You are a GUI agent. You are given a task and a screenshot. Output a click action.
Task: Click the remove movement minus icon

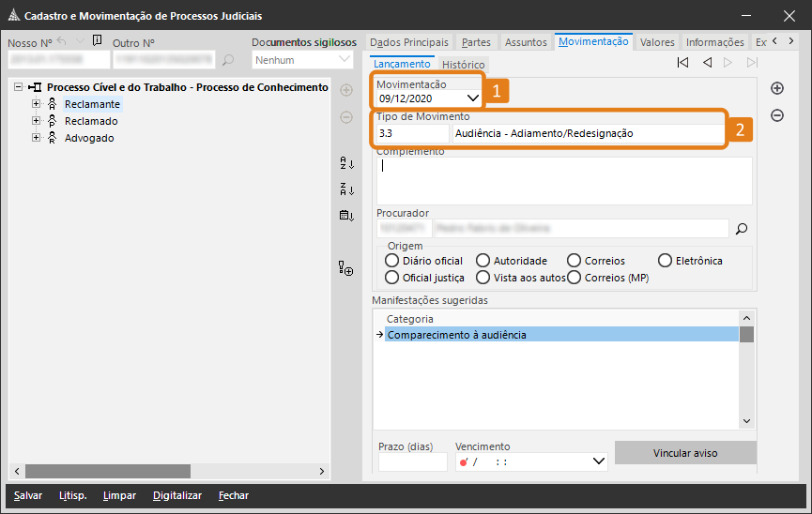point(777,115)
